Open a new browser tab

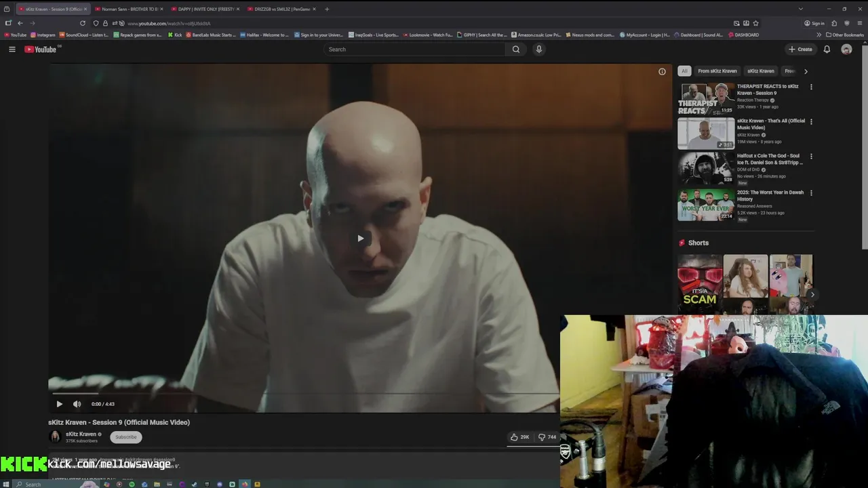[x=327, y=9]
